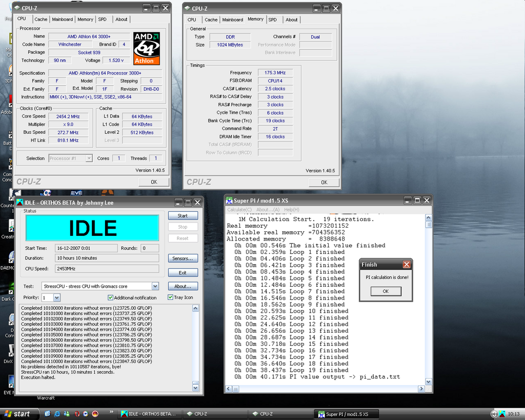Switch to Memory tab in left CPU-Z window
Image resolution: width=525 pixels, height=420 pixels.
point(86,19)
